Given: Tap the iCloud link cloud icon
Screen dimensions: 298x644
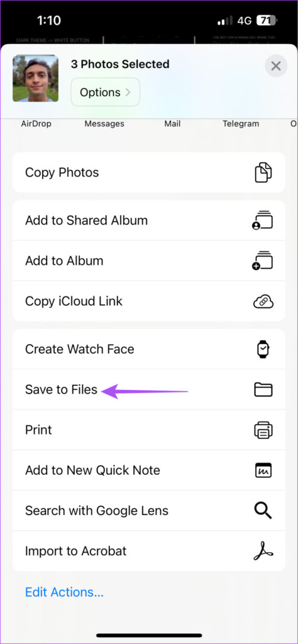Looking at the screenshot, I should [263, 301].
